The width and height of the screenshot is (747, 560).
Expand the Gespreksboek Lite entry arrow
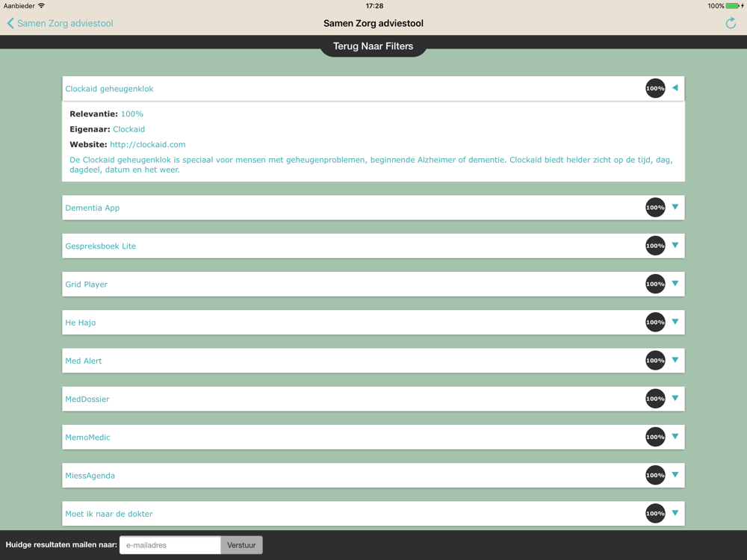pos(675,245)
